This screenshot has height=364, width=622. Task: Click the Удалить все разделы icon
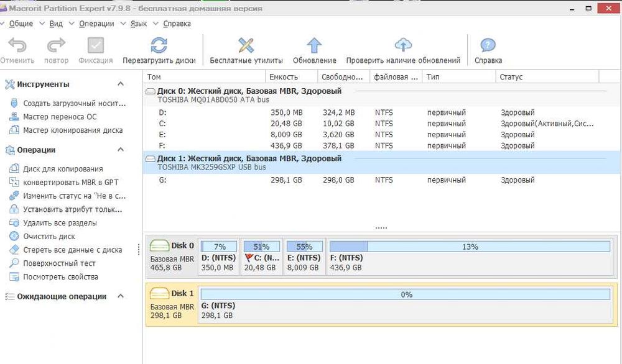tap(14, 222)
